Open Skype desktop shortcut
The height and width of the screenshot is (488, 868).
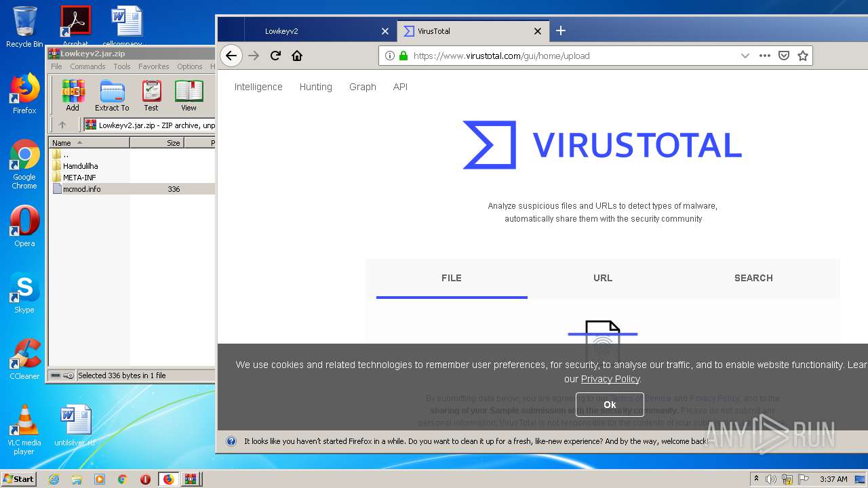click(24, 293)
